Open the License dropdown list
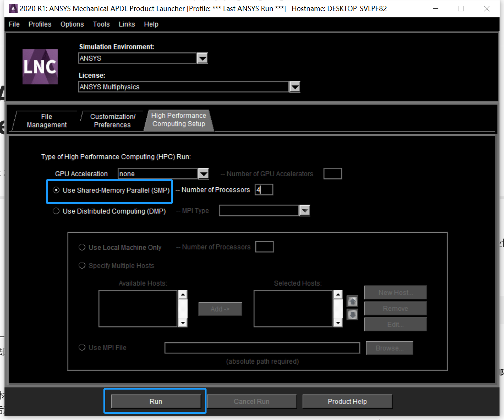 (x=295, y=87)
